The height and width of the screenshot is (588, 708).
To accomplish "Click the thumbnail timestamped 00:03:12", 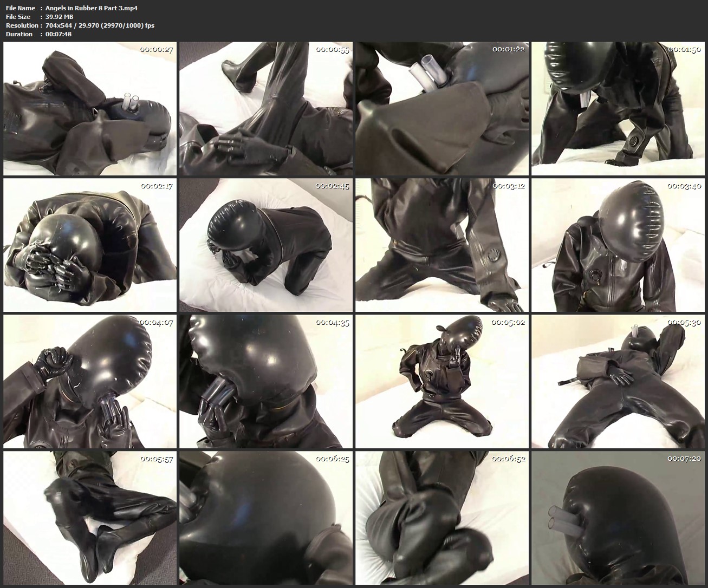I will click(442, 245).
